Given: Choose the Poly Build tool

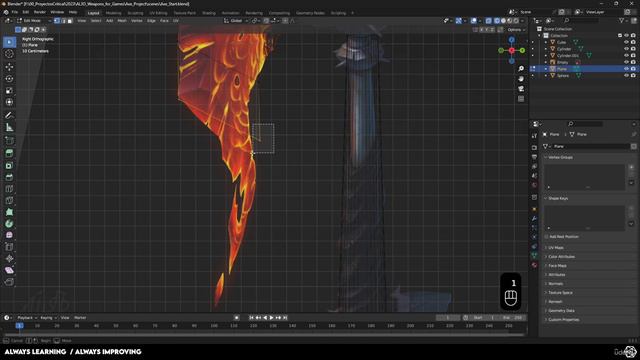Looking at the screenshot, I should click(x=9, y=212).
